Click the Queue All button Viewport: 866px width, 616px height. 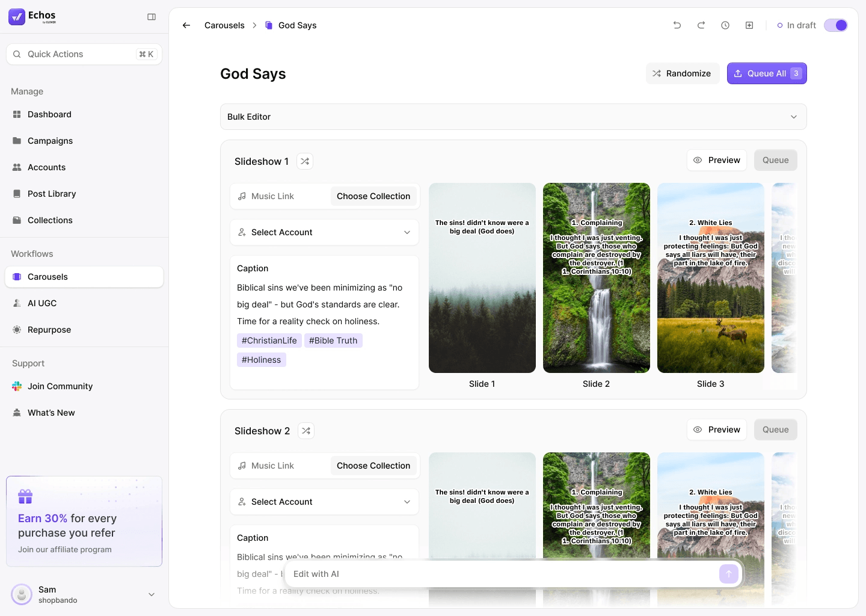click(767, 73)
